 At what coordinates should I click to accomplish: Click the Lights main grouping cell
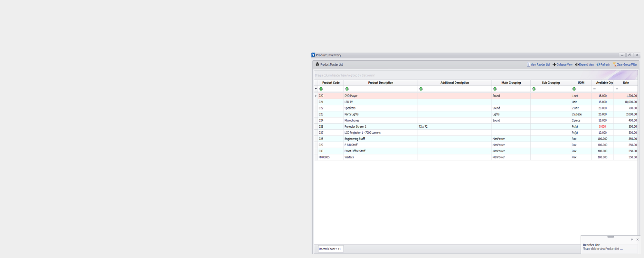tap(511, 114)
